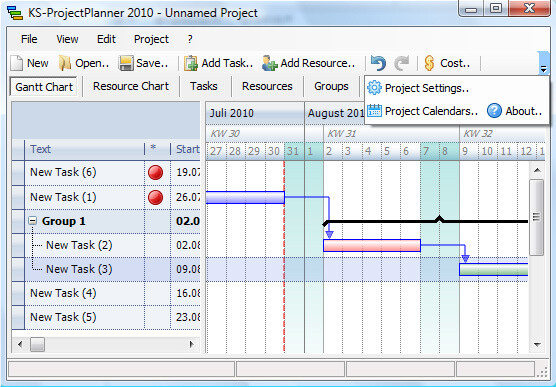Save the project using the Save disk icon
The image size is (556, 387).
click(x=126, y=63)
